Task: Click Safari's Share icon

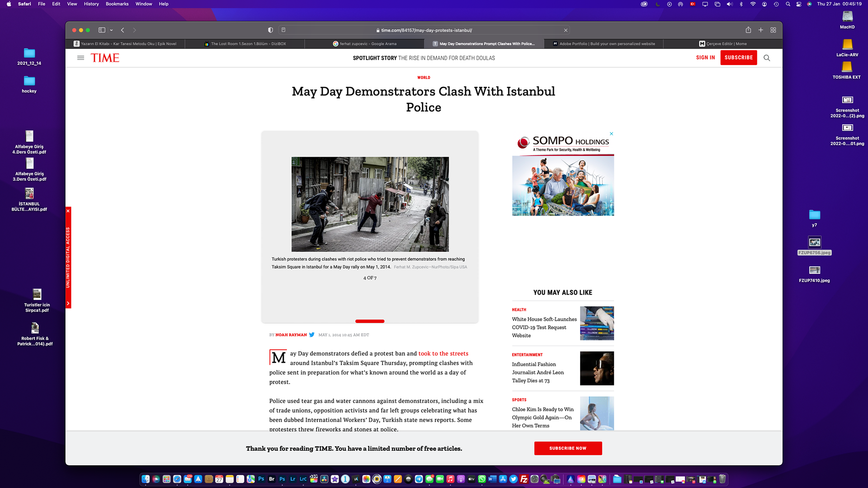Action: click(x=748, y=30)
